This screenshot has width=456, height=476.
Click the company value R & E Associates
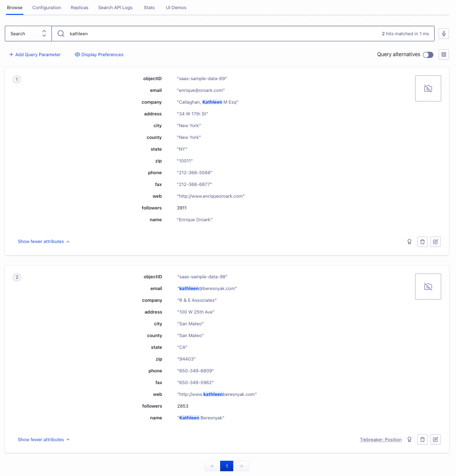pos(197,300)
